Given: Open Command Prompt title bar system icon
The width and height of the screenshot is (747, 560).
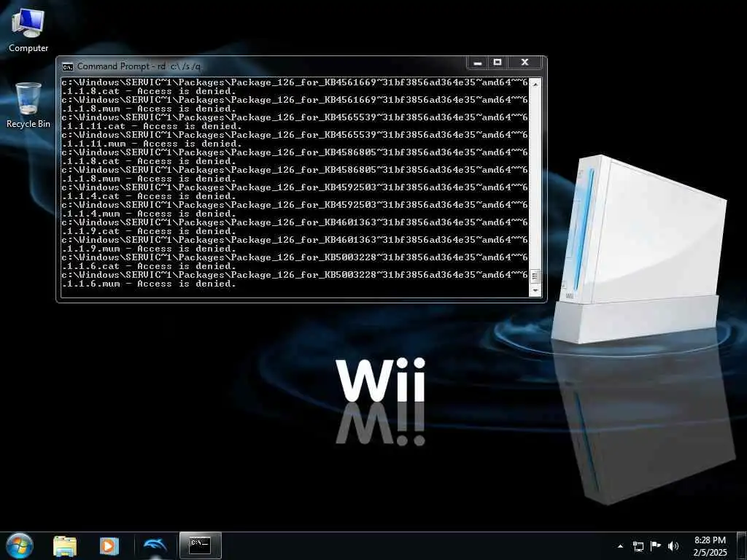Looking at the screenshot, I should point(68,66).
